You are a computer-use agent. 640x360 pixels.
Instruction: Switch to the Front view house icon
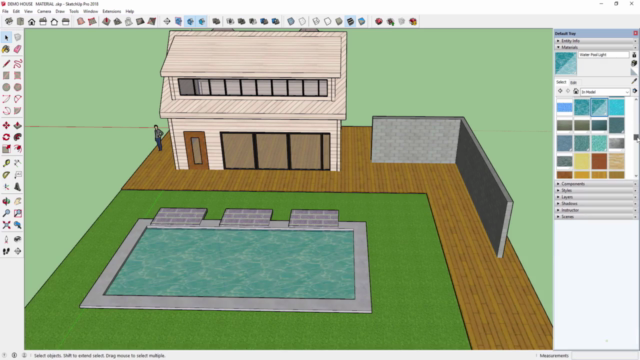point(31,21)
